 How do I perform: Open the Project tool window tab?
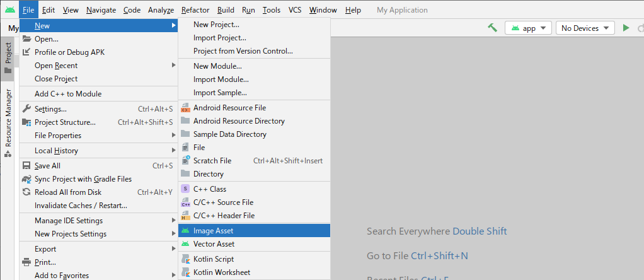tap(8, 59)
